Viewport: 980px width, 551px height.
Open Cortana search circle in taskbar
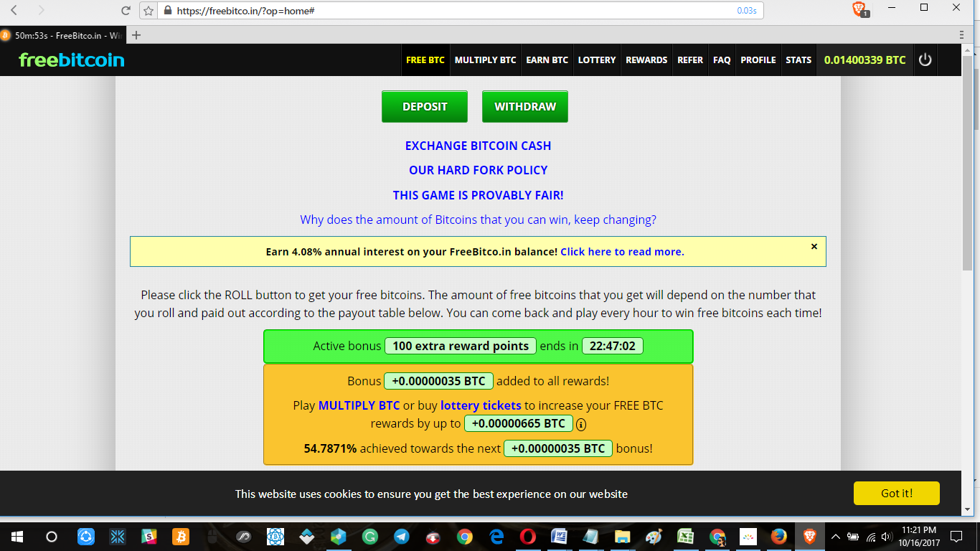(51, 537)
